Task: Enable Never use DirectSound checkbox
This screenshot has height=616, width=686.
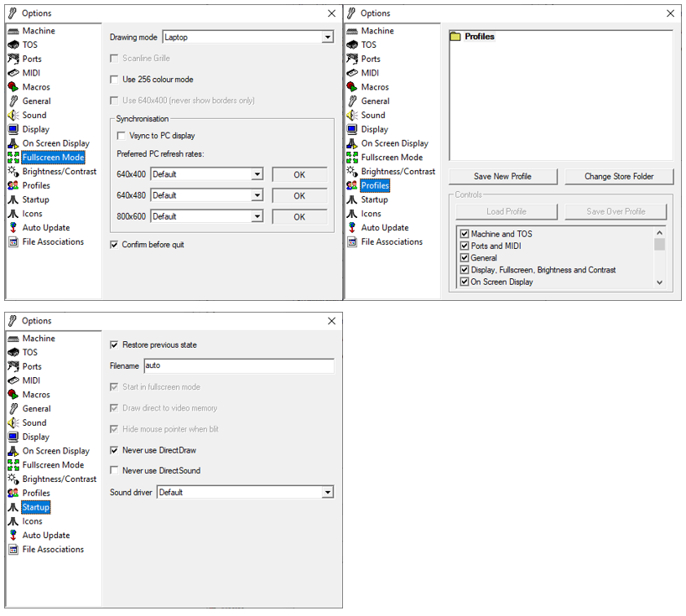Action: pos(114,470)
